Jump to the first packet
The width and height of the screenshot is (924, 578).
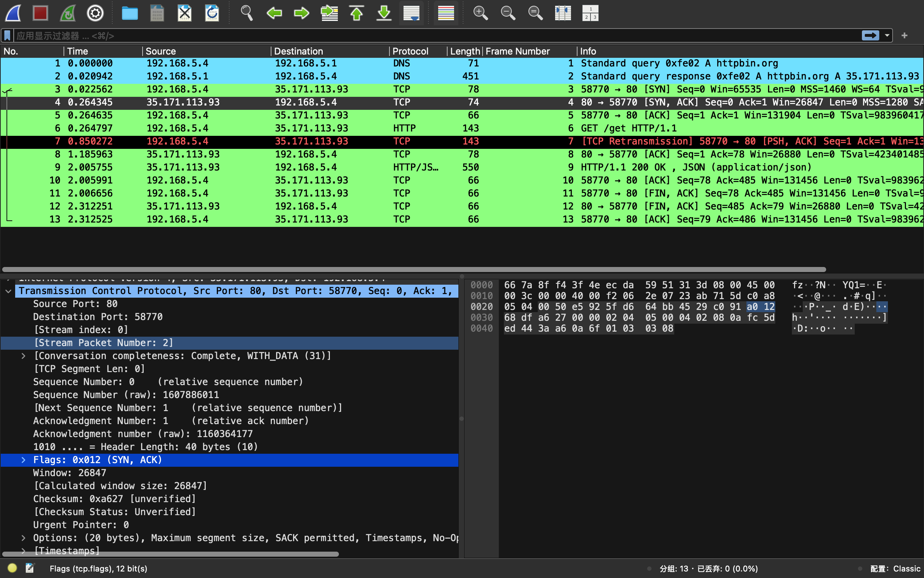357,13
